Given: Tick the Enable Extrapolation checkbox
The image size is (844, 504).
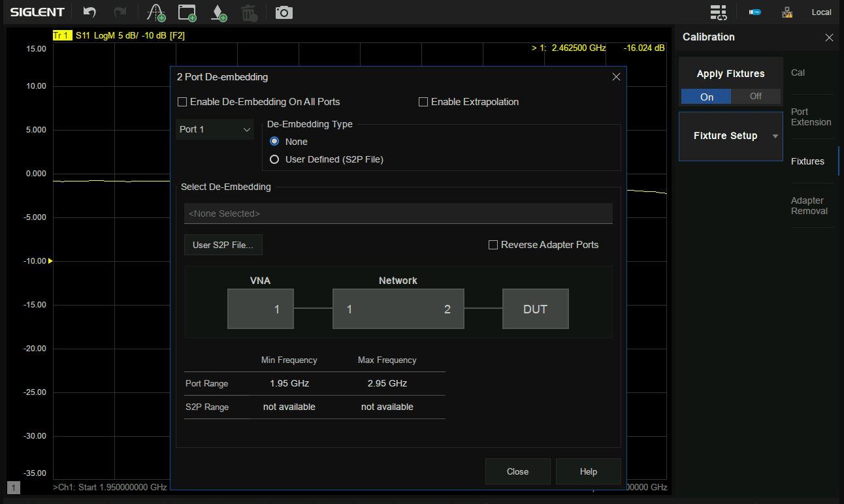Looking at the screenshot, I should pos(423,102).
